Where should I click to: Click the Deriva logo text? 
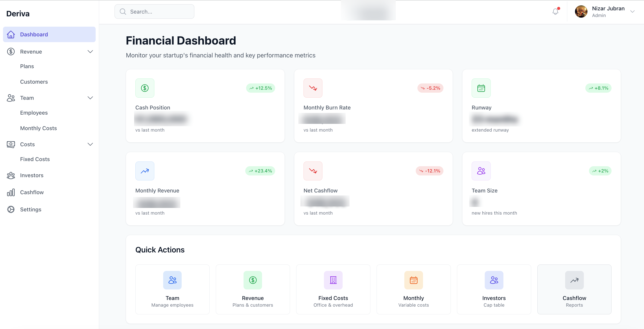click(x=18, y=14)
